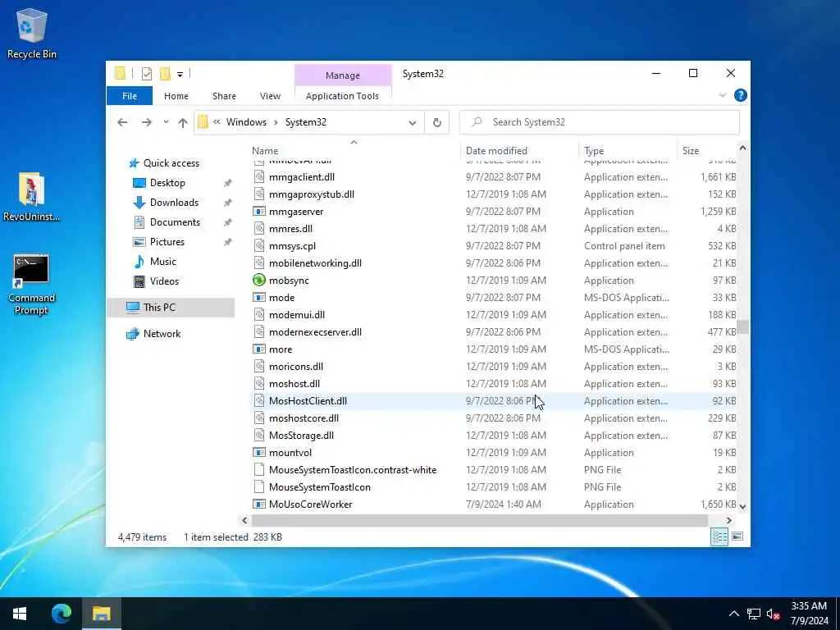Open Desktop in the navigation pane
The image size is (840, 630).
(167, 183)
